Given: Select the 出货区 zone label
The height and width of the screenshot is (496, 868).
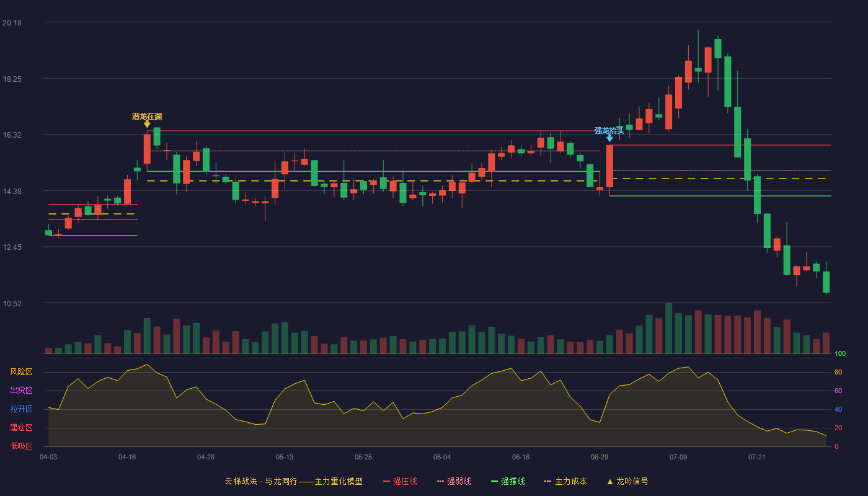Looking at the screenshot, I should tap(21, 391).
